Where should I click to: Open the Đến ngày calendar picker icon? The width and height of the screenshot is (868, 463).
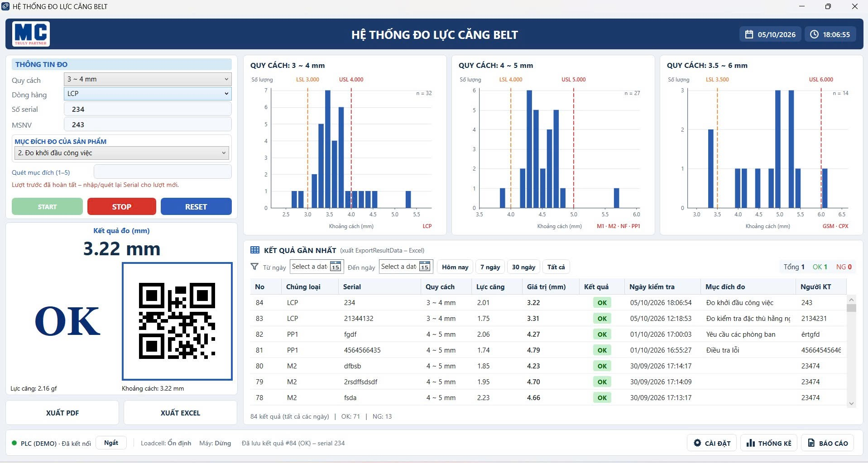424,267
